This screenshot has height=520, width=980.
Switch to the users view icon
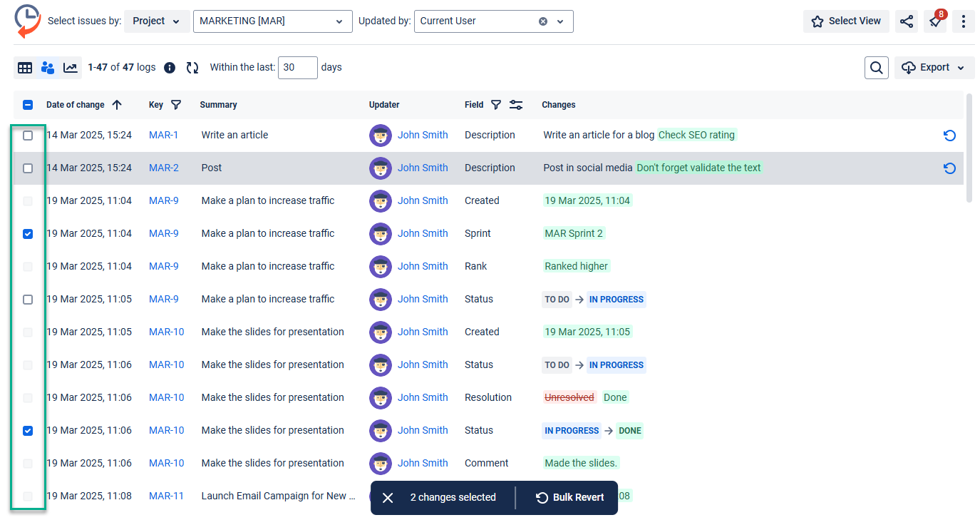pyautogui.click(x=48, y=68)
